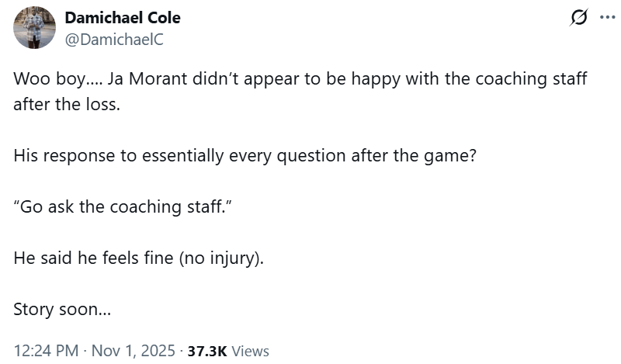The image size is (621, 364).
Task: Click the quote "Go ask the coaching staff."
Action: point(123,206)
